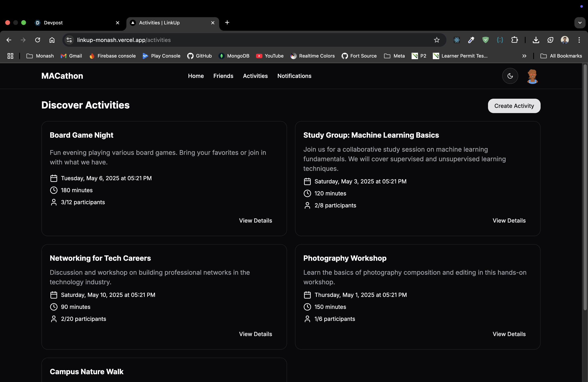Image resolution: width=588 pixels, height=382 pixels.
Task: Open the tab search dropdown arrow
Action: (x=580, y=23)
